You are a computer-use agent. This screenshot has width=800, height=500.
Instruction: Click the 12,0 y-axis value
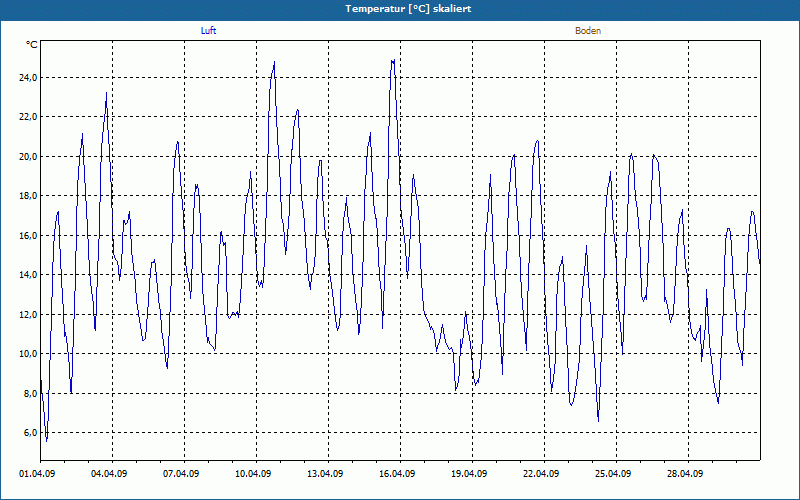click(x=28, y=315)
